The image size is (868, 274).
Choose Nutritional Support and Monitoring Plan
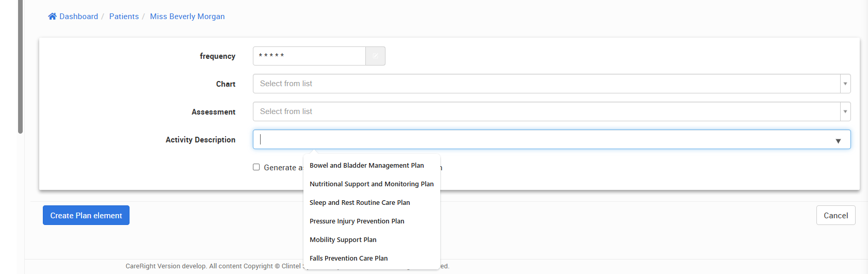372,184
